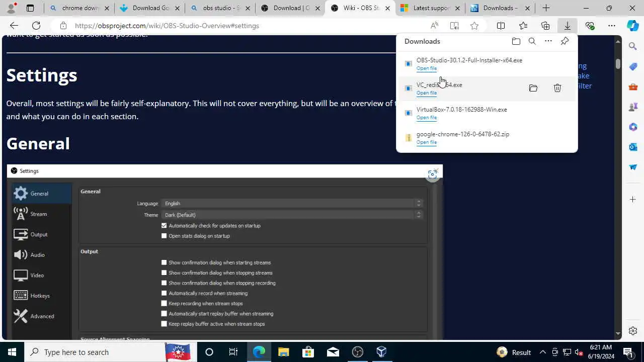Check Keep recording when stream stops

164,304
